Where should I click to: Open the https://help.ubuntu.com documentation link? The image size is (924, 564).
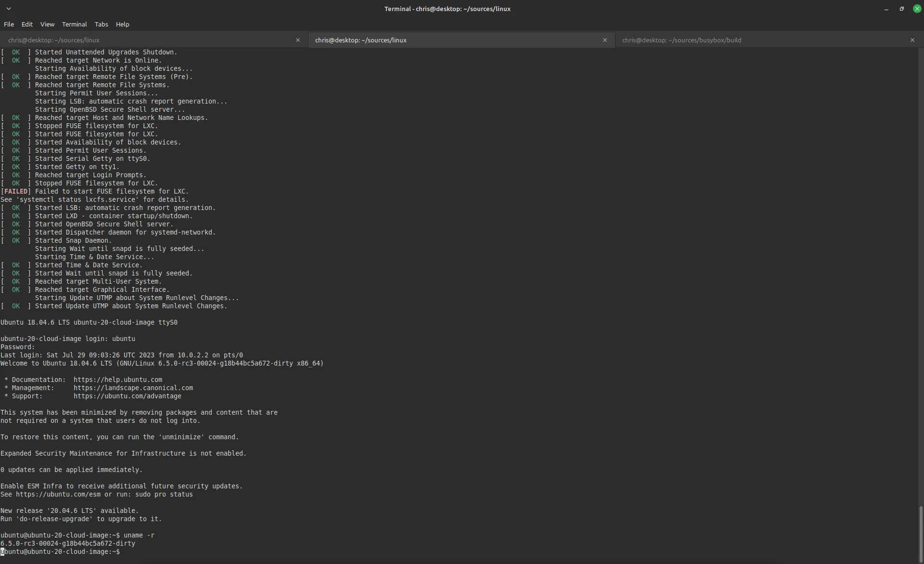[118, 380]
